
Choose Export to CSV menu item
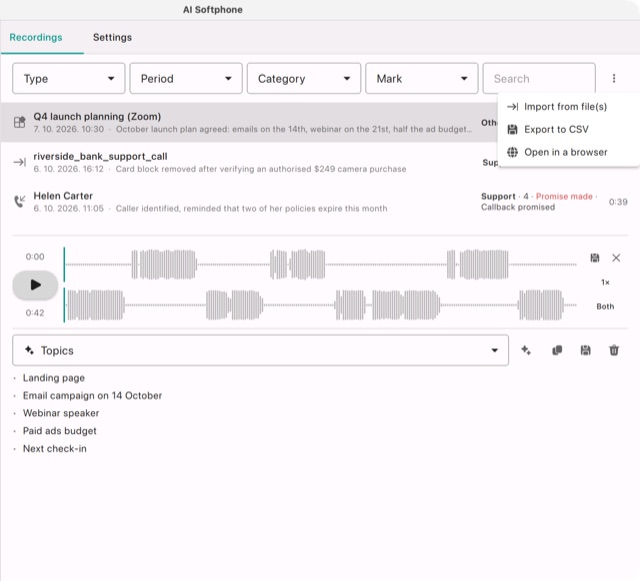[569, 129]
